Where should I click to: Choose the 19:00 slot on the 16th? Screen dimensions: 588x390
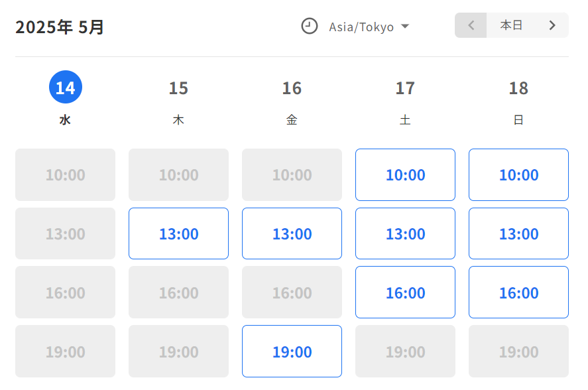(292, 352)
